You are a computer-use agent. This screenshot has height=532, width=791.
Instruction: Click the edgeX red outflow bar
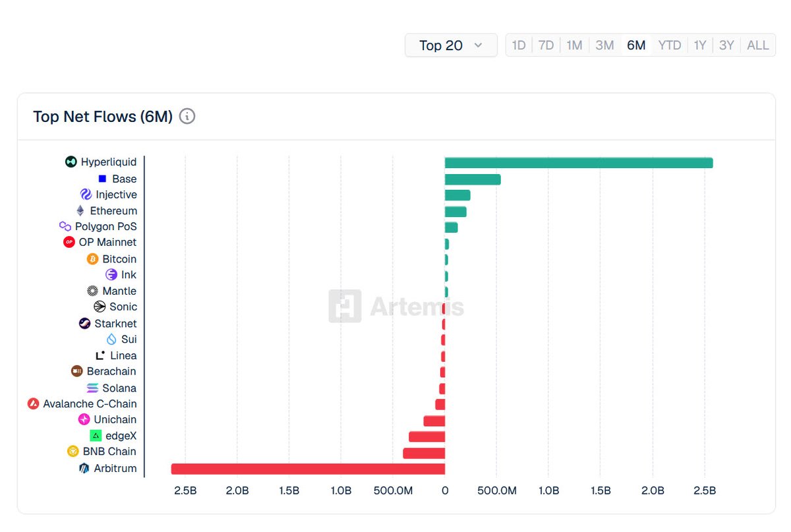pos(427,436)
